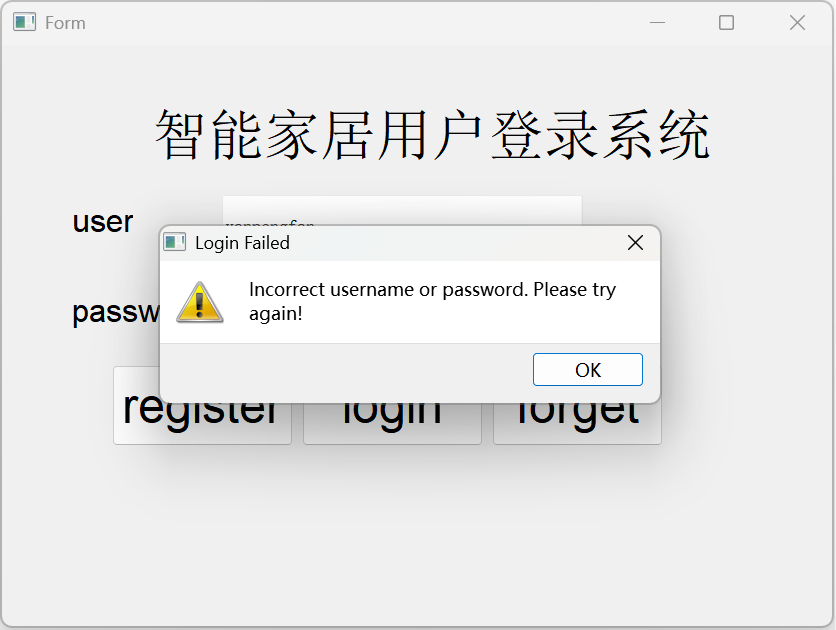Click the register button
This screenshot has height=630, width=836.
coord(202,424)
